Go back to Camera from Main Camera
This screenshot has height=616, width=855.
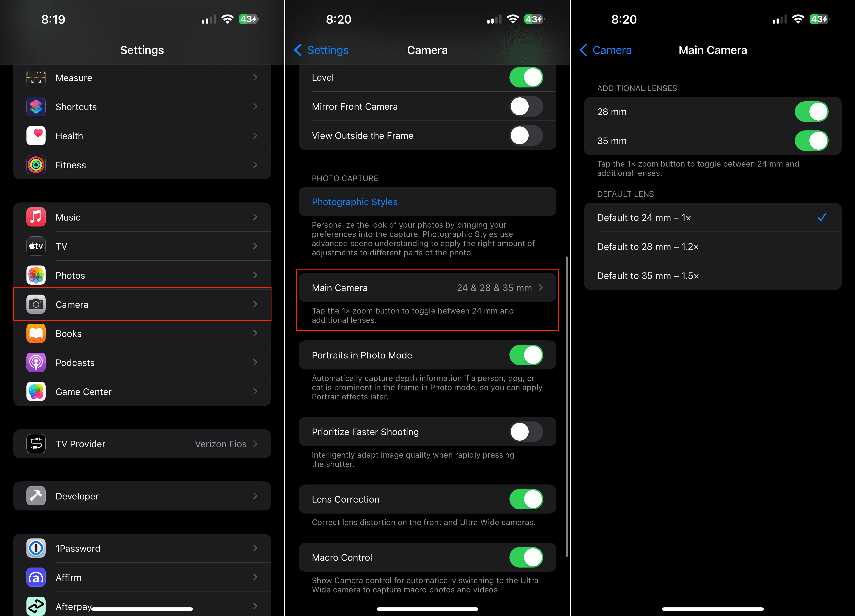[x=605, y=50]
